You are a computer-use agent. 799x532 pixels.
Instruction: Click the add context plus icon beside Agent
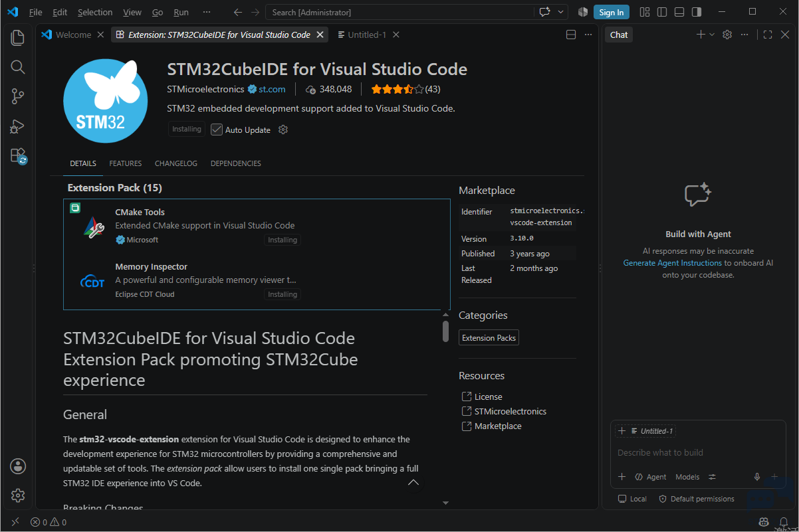coord(622,477)
